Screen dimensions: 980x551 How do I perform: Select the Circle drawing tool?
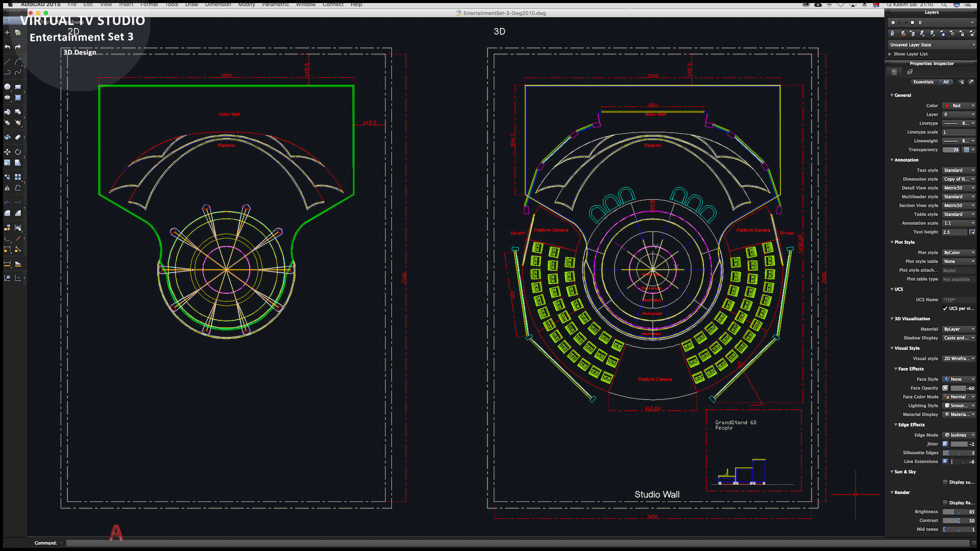tap(7, 87)
